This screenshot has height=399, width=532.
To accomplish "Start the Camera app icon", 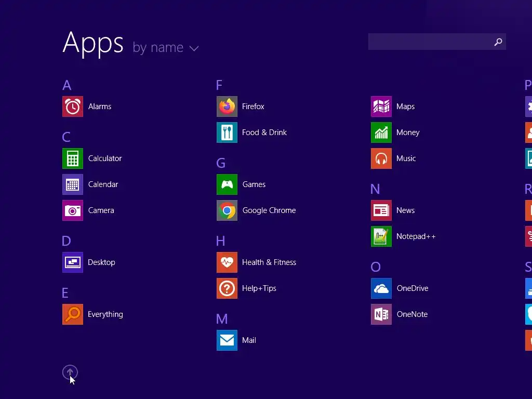I will (x=73, y=210).
